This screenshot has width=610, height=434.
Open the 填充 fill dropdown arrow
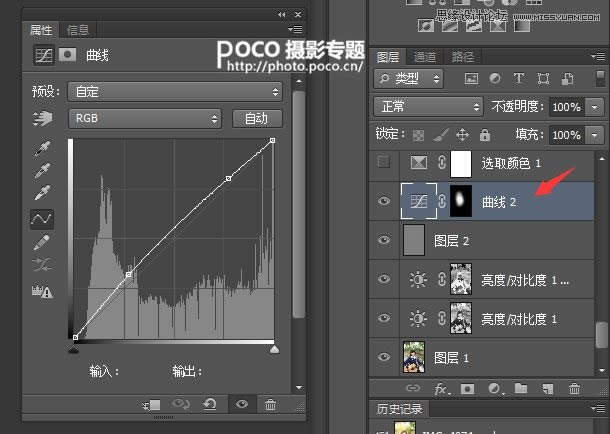[594, 135]
